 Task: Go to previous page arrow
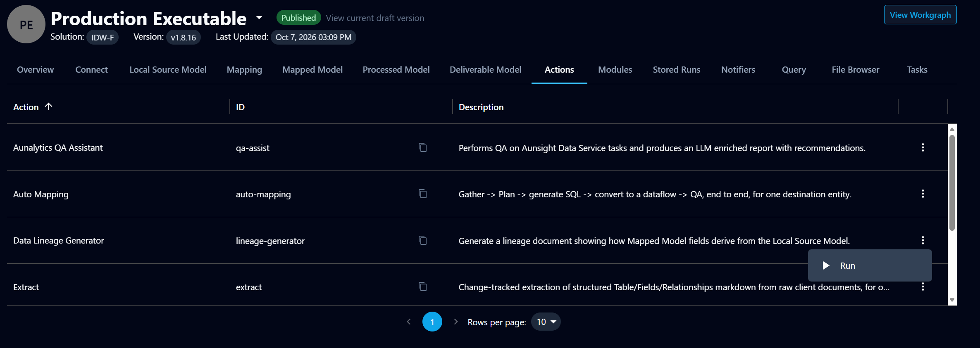point(408,322)
